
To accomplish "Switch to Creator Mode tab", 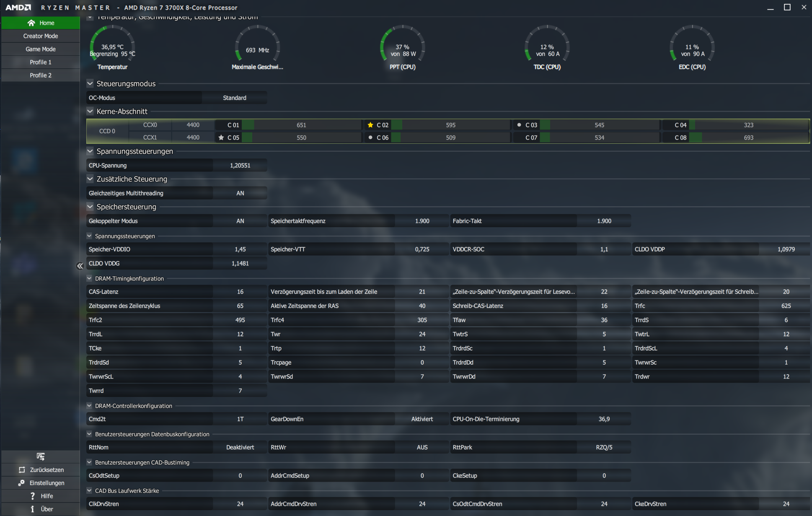I will click(x=41, y=36).
